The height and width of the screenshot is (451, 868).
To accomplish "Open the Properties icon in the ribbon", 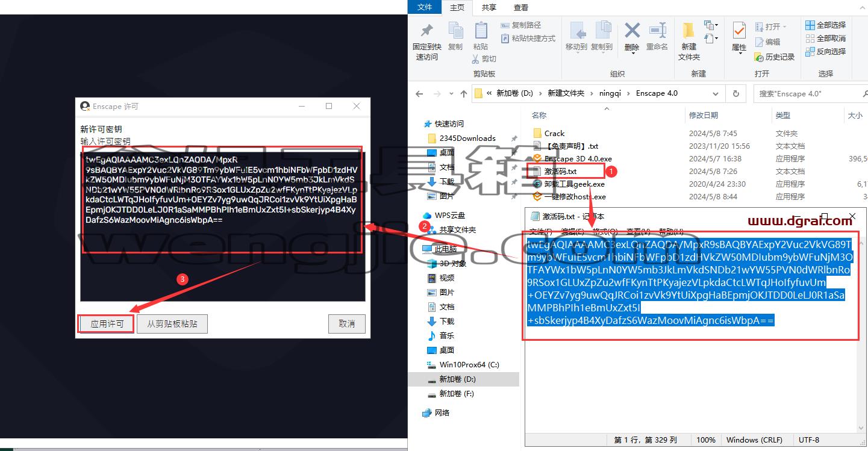I will (739, 31).
